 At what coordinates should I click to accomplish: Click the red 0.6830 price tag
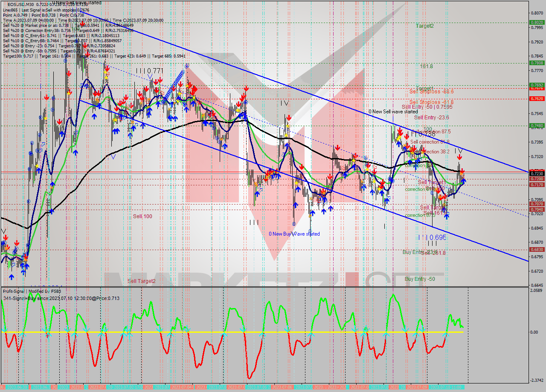tap(536, 249)
